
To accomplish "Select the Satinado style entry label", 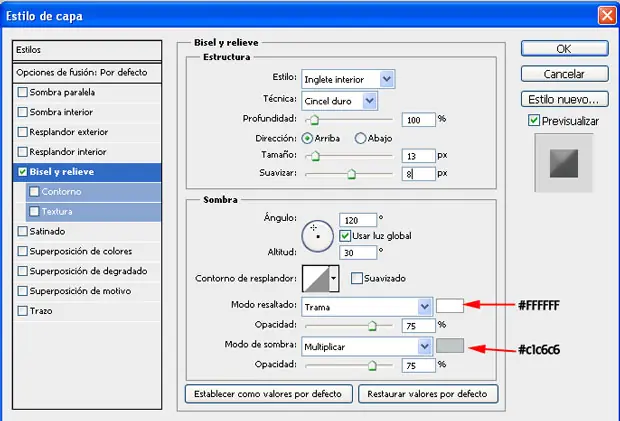I will pyautogui.click(x=47, y=231).
